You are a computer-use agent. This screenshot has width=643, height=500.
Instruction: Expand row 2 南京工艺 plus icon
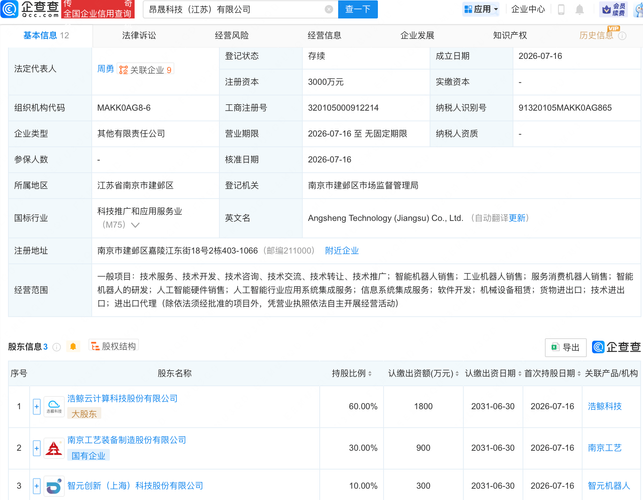(x=36, y=448)
